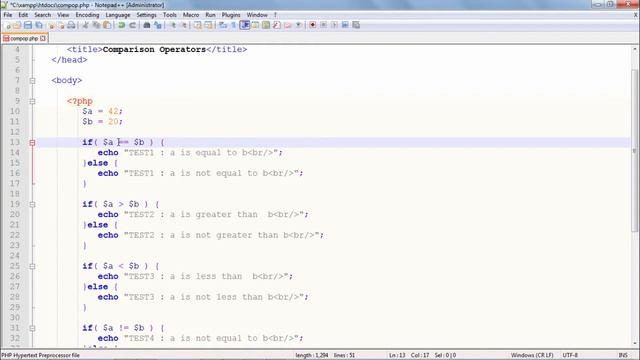Click line number 13 in margin
Screen dimensions: 640x360
click(15, 142)
